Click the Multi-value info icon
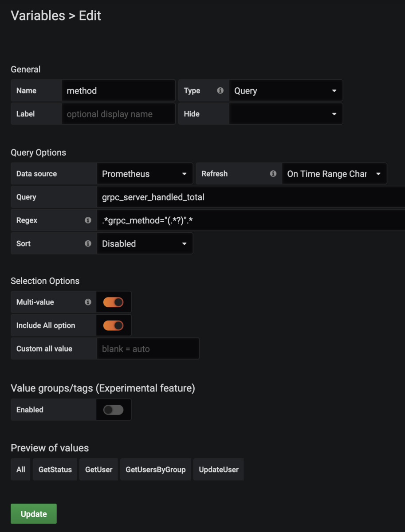 (88, 302)
